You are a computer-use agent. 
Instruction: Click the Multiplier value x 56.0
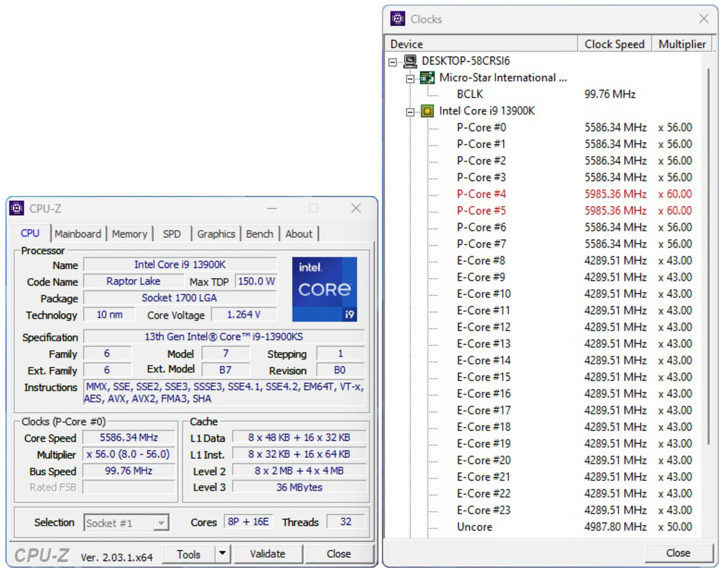129,455
